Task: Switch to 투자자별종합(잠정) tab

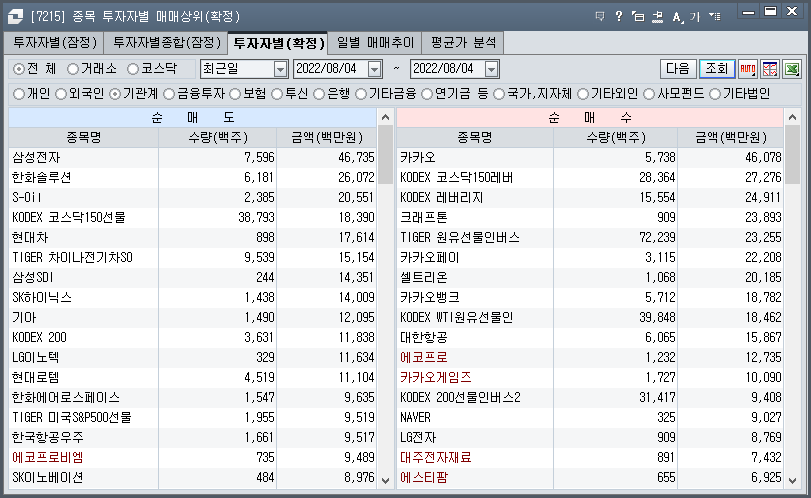Action: 166,42
